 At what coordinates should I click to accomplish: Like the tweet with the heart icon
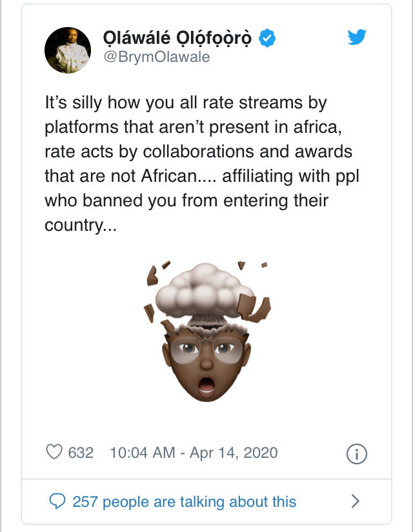tap(54, 452)
